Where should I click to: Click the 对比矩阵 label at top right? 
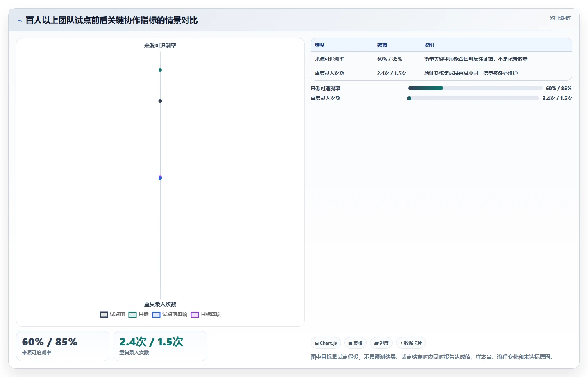pyautogui.click(x=560, y=18)
